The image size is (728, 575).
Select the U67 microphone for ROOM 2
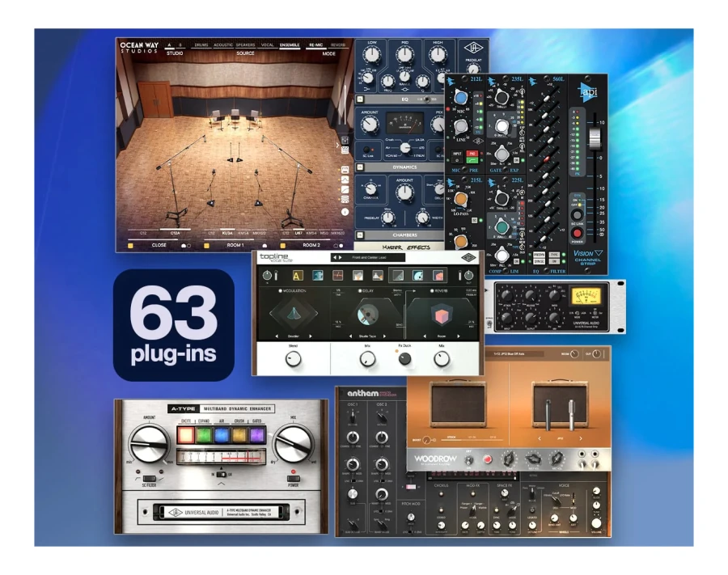(x=298, y=233)
